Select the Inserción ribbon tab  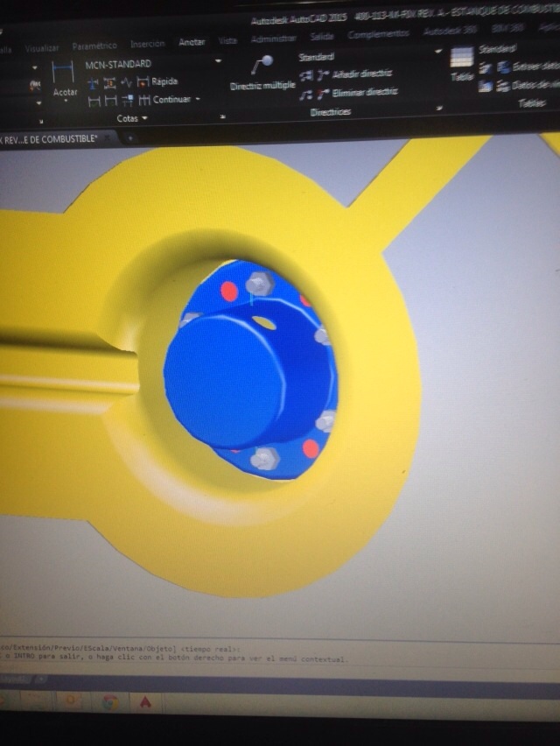(x=147, y=44)
